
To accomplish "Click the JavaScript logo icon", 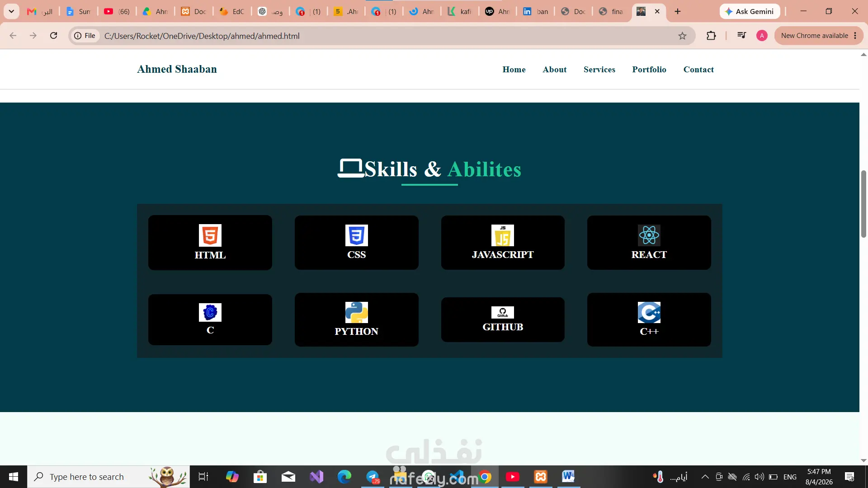I will click(503, 235).
